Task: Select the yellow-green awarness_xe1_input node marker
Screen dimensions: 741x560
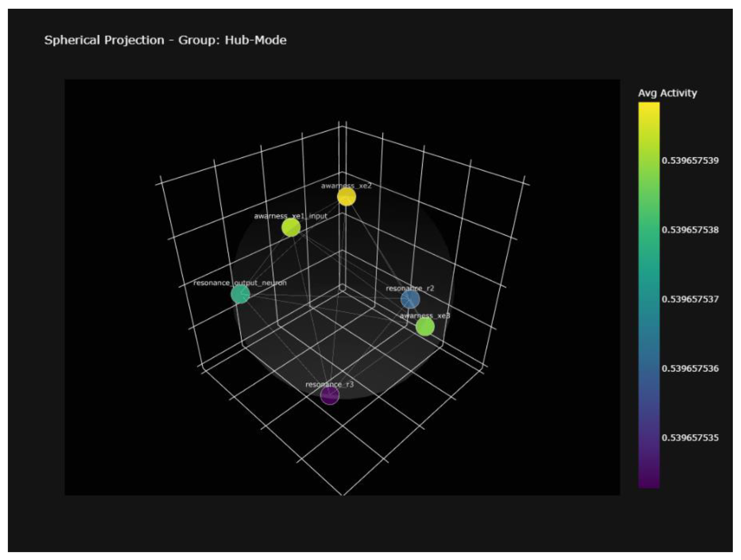Action: click(291, 228)
